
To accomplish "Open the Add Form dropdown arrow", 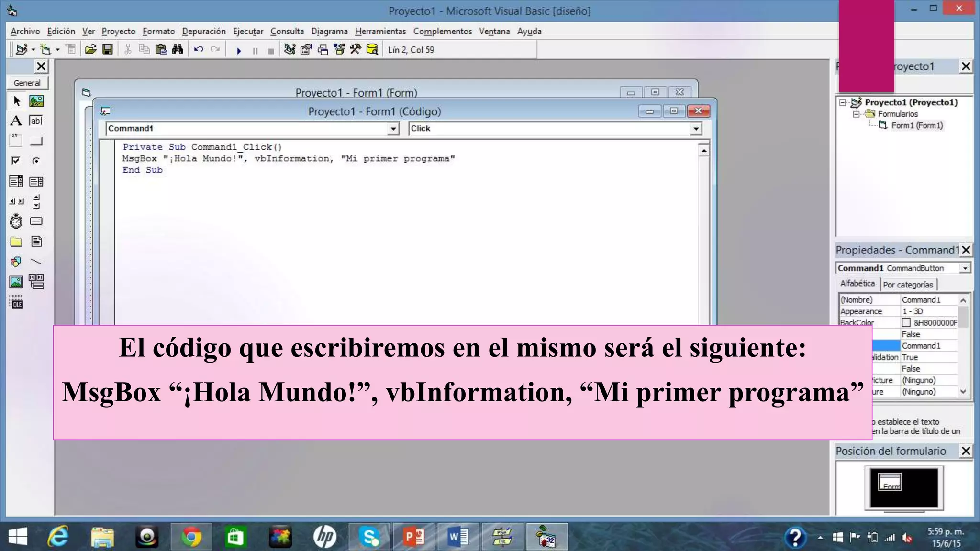I will pos(58,50).
